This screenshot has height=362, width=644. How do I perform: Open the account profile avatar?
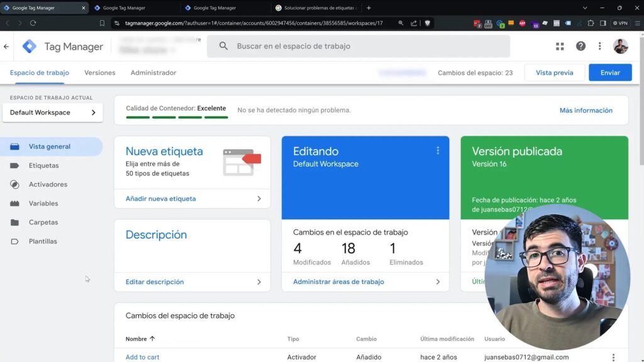[x=620, y=46]
